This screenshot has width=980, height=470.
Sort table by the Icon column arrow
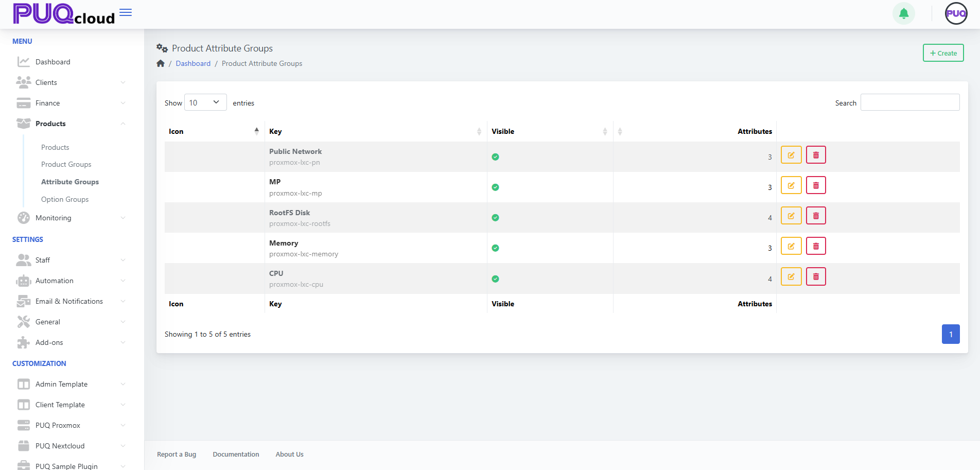click(x=256, y=131)
